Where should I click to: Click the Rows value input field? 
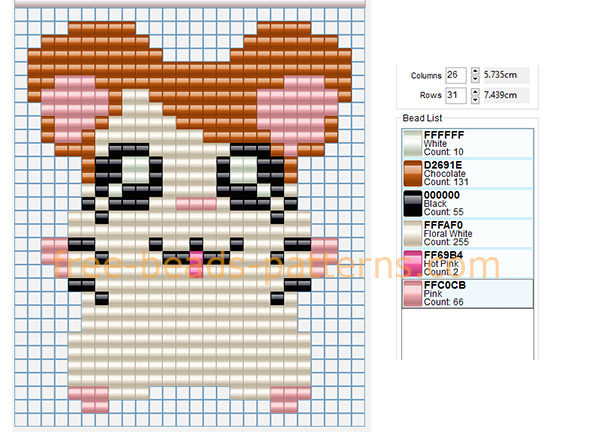click(456, 95)
